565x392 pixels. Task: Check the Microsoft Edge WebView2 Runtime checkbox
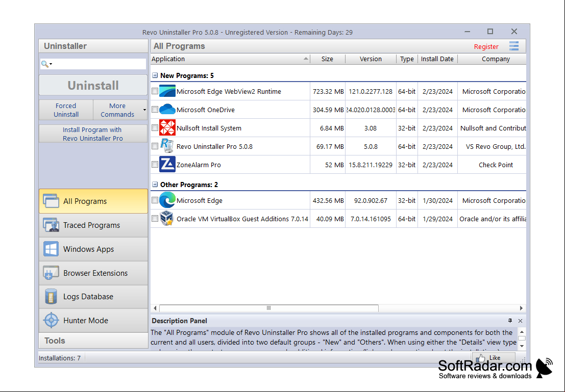pyautogui.click(x=155, y=91)
